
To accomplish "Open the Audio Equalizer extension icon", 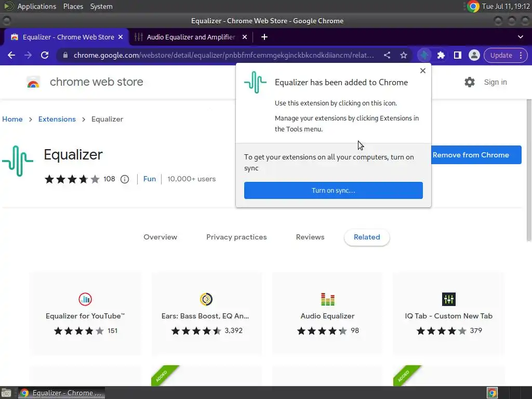I will pyautogui.click(x=327, y=299).
